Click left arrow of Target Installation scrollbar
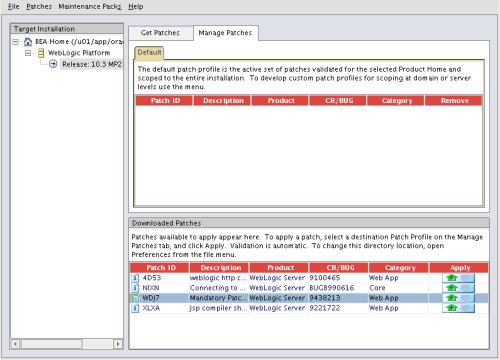500x360 pixels. click(x=15, y=344)
